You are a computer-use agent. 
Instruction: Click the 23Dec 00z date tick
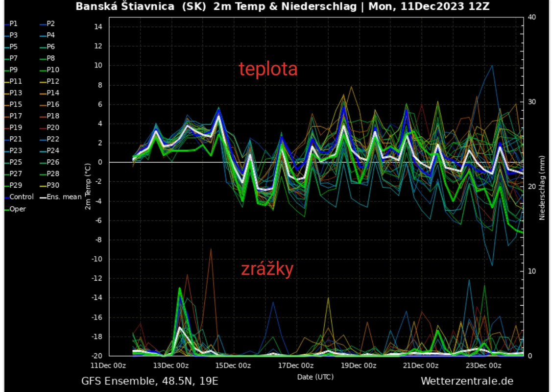(x=483, y=366)
